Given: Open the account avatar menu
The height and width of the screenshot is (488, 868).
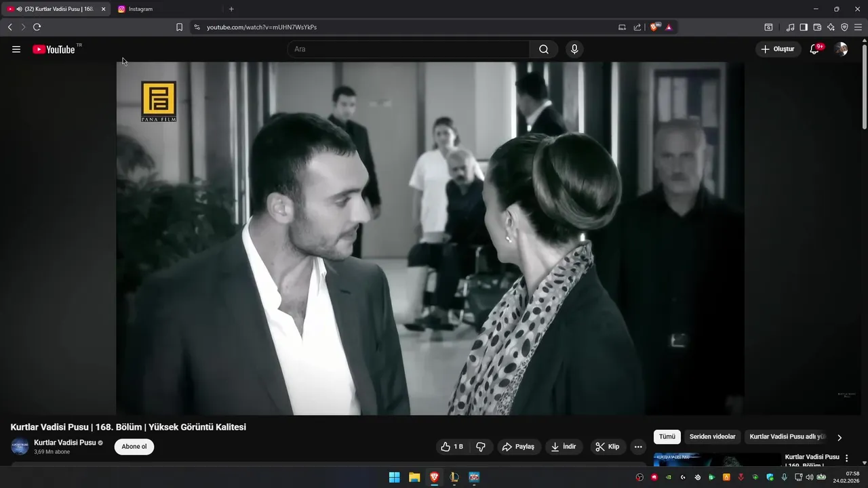Looking at the screenshot, I should pyautogui.click(x=841, y=49).
